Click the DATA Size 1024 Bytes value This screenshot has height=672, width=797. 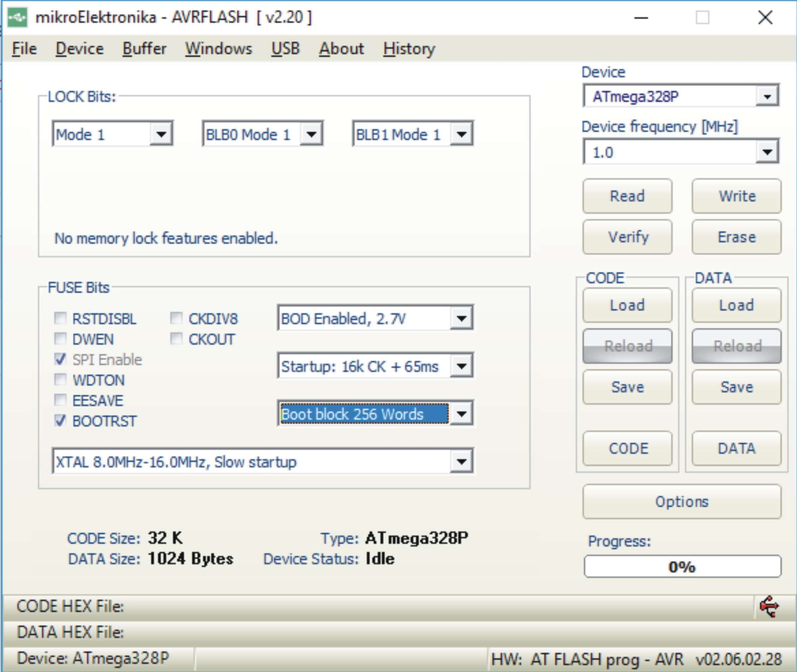coord(191,559)
